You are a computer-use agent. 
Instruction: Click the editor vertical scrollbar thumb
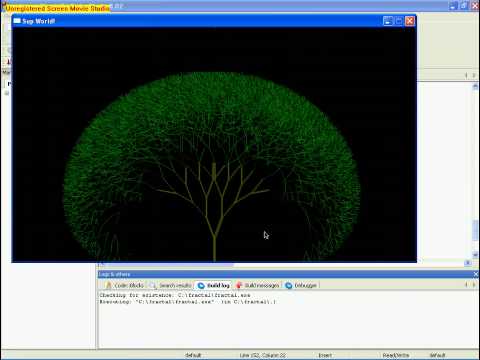tap(475, 230)
